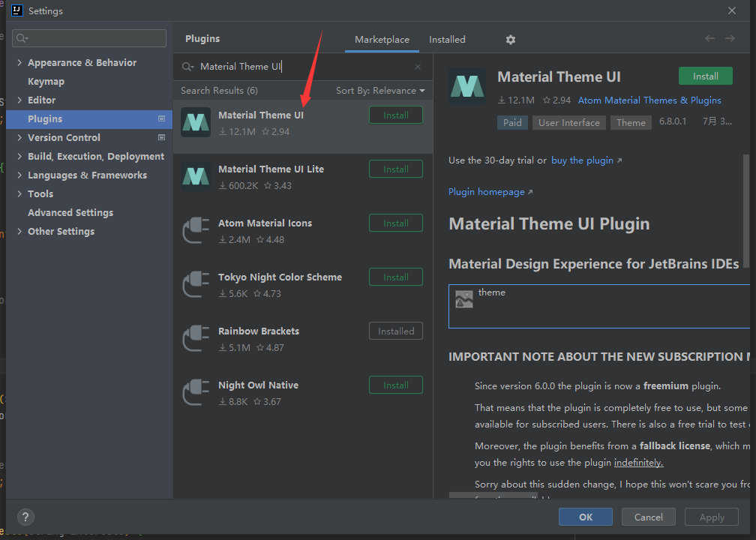Click the Tokyo Night Color Scheme icon
Image resolution: width=756 pixels, height=540 pixels.
196,284
